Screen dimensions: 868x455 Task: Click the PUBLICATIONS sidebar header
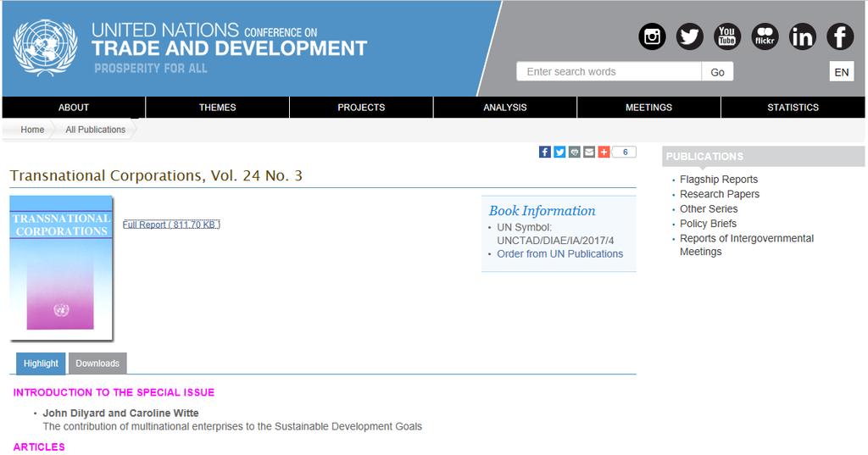[x=763, y=157]
